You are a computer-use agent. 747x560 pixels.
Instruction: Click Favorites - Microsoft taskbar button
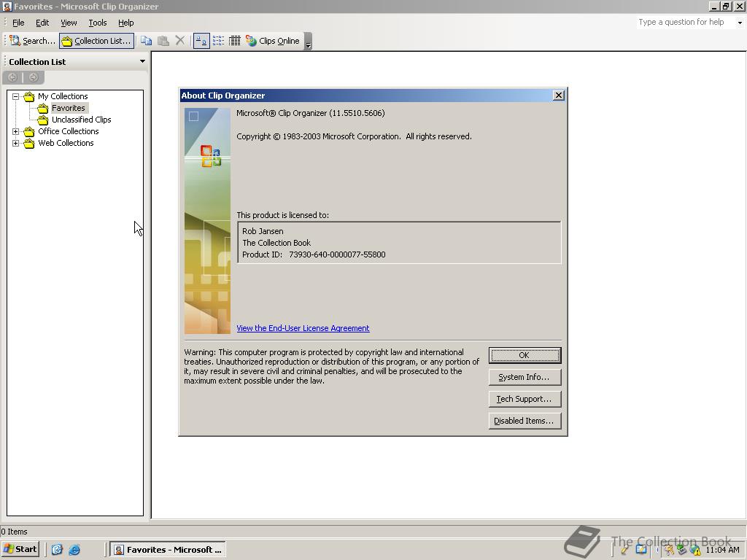[x=169, y=550]
